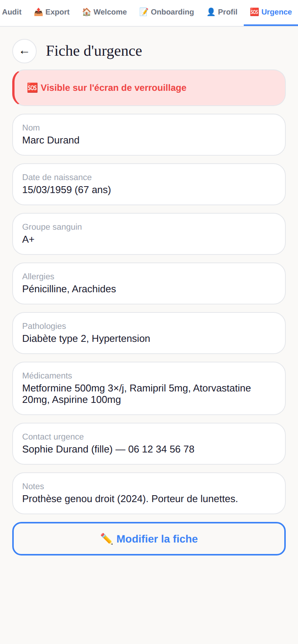Click the Export tab's outbox icon
Viewport: 298px width, 644px height.
38,12
